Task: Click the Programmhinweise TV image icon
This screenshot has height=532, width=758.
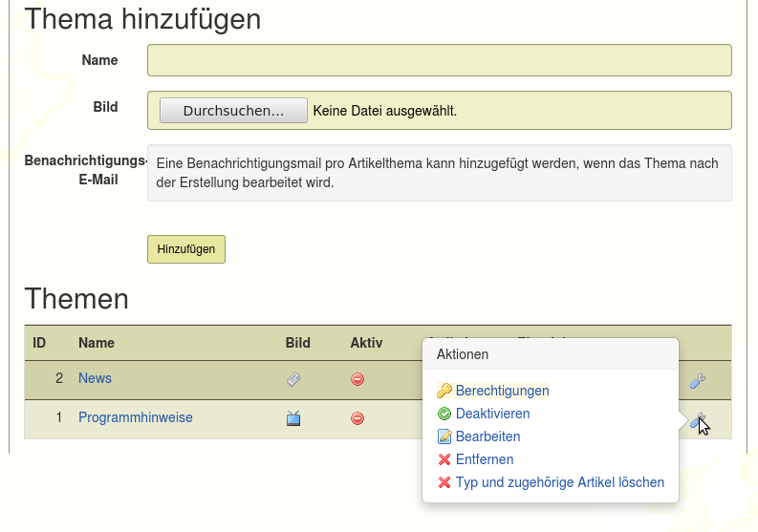Action: pyautogui.click(x=293, y=418)
